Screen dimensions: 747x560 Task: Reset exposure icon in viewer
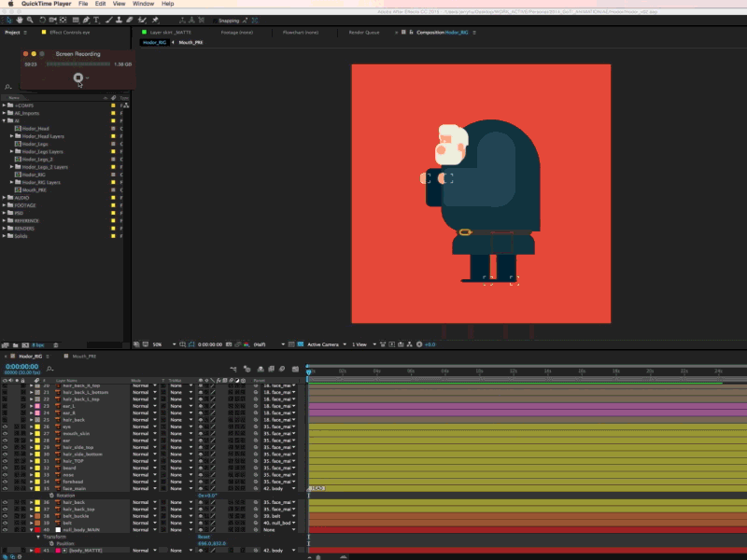[419, 344]
